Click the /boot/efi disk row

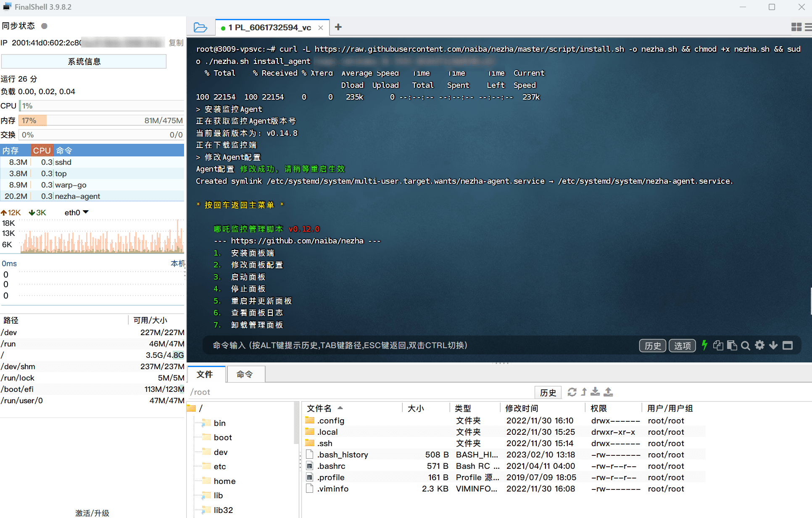click(92, 389)
